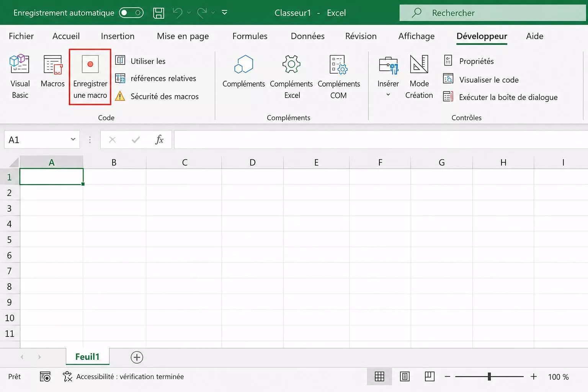Toggle Mode Création

(x=419, y=77)
